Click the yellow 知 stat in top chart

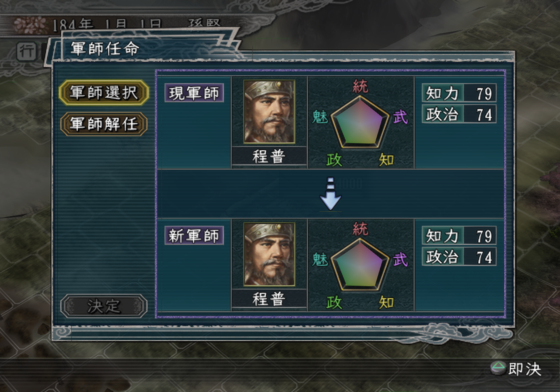click(386, 160)
